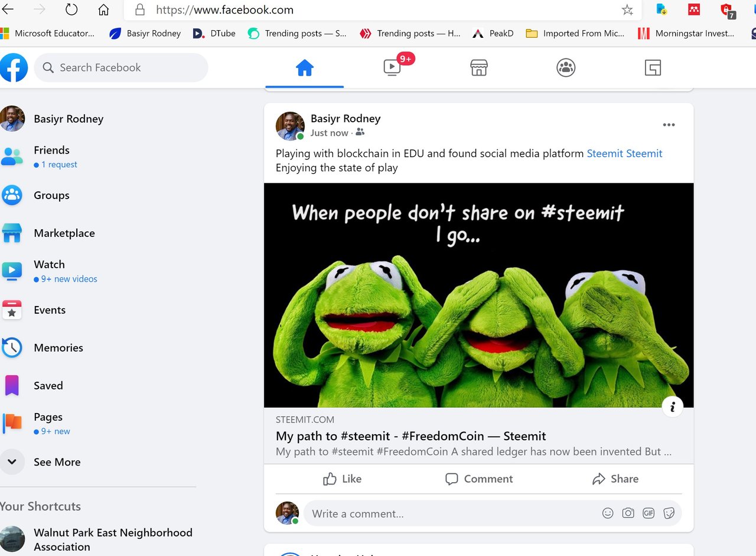Open the Facebook logo home link
Image resolution: width=756 pixels, height=556 pixels.
[14, 67]
